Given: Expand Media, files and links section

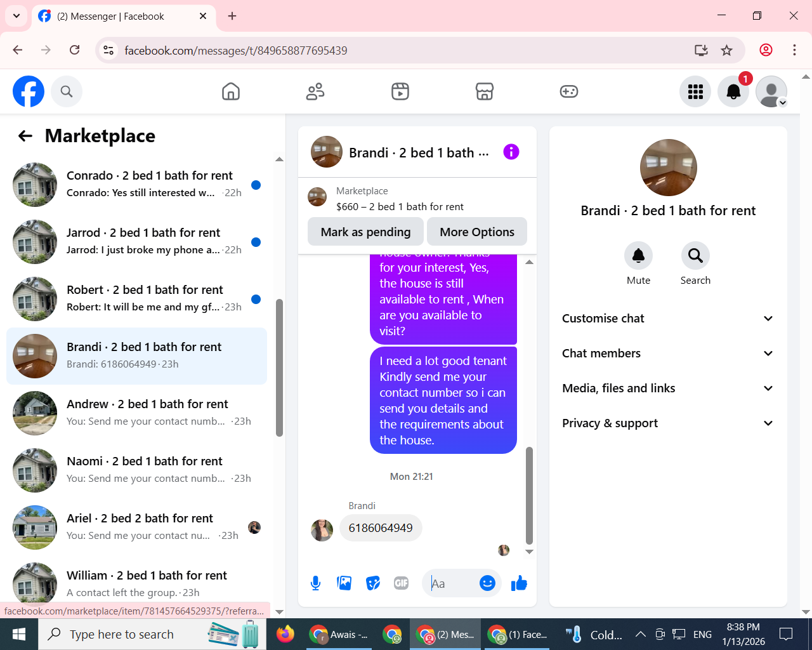Looking at the screenshot, I should [668, 388].
